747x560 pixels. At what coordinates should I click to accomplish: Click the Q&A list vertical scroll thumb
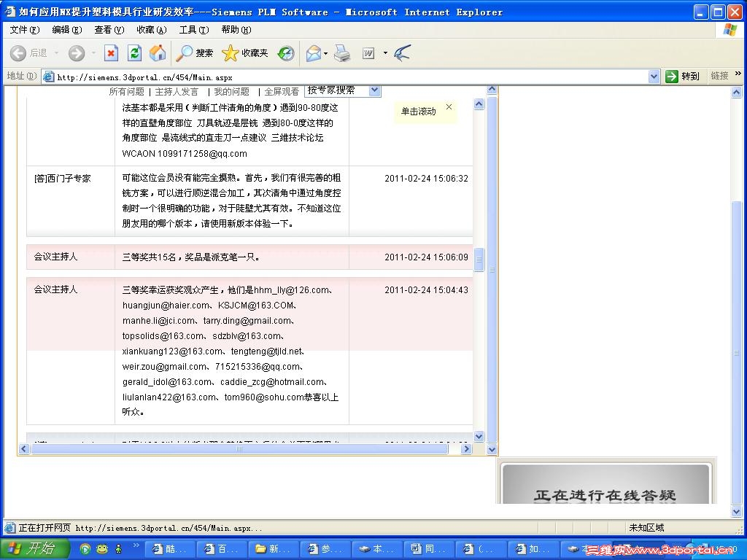[479, 260]
